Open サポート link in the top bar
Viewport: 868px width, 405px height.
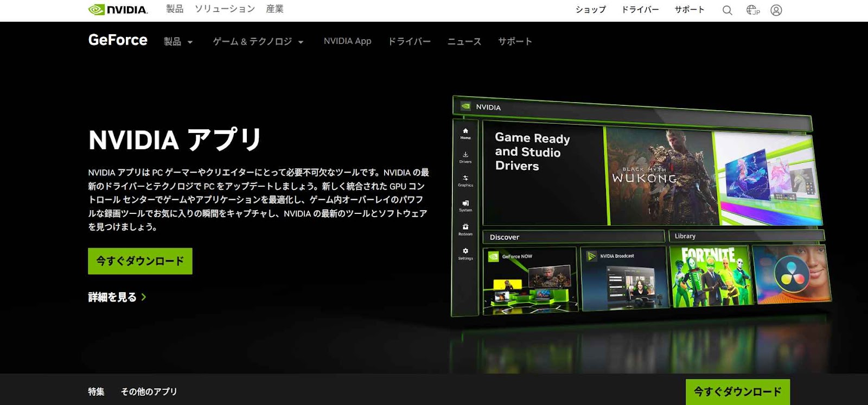pyautogui.click(x=690, y=10)
